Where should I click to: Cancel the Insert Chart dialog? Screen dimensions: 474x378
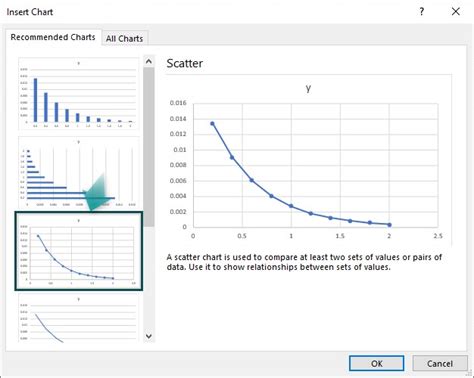tap(440, 363)
